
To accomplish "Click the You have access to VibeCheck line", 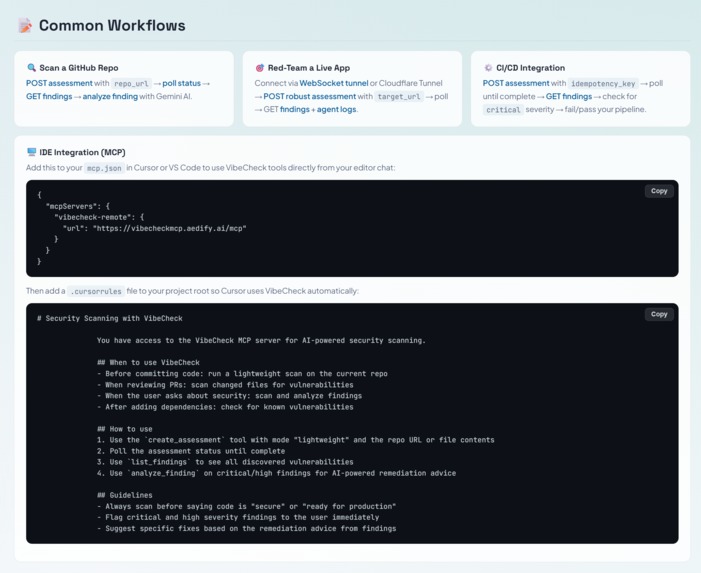I will click(x=261, y=341).
